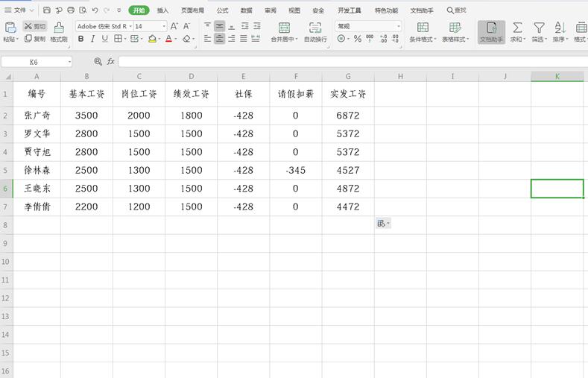This screenshot has width=588, height=378.
Task: Switch to the 开发工具 tab
Action: (349, 10)
